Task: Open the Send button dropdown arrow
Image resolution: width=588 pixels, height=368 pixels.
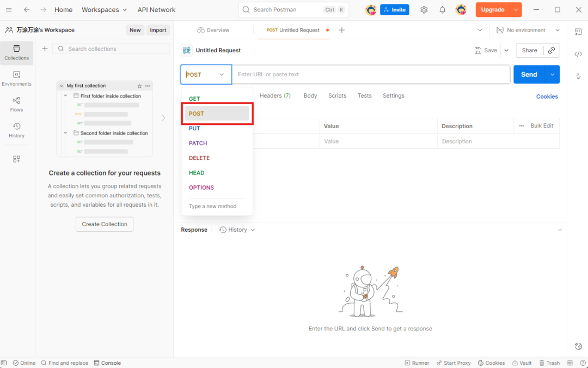Action: click(x=553, y=75)
